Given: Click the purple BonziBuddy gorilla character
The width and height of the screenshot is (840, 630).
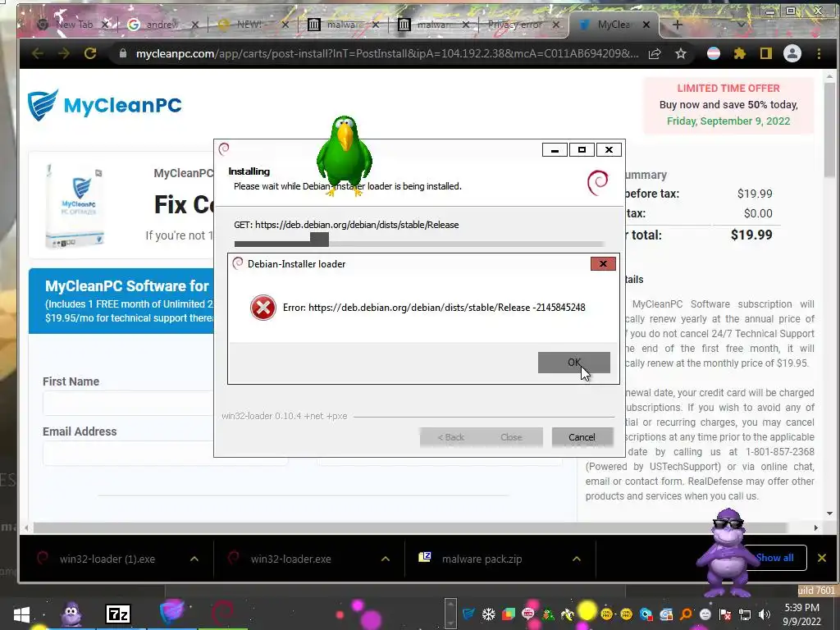Looking at the screenshot, I should (x=727, y=553).
